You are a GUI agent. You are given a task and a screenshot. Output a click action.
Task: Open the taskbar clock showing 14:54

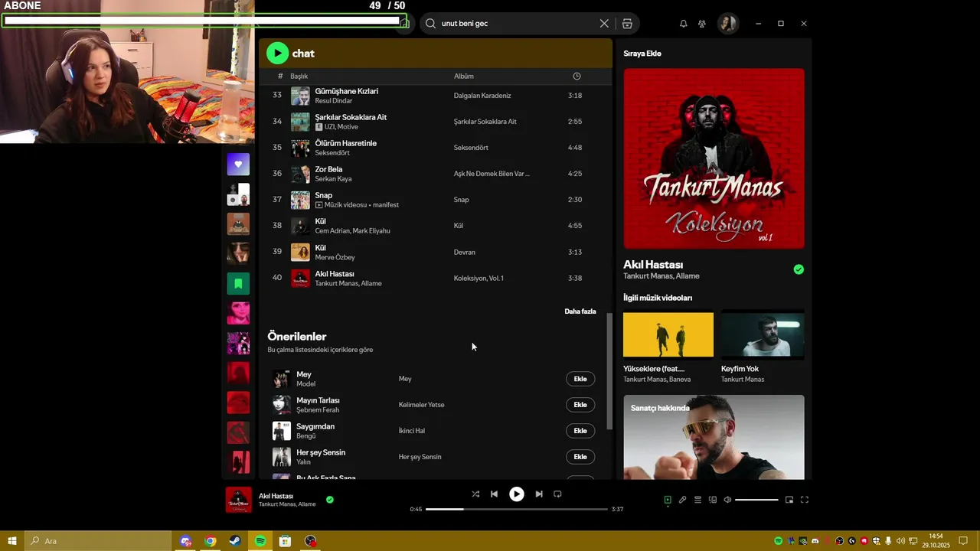click(936, 541)
